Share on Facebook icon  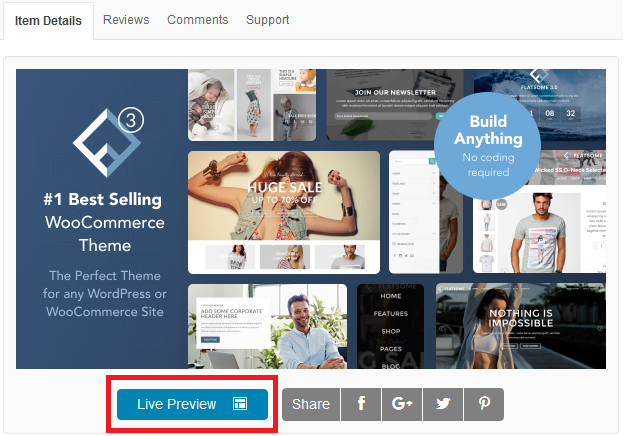coord(361,404)
